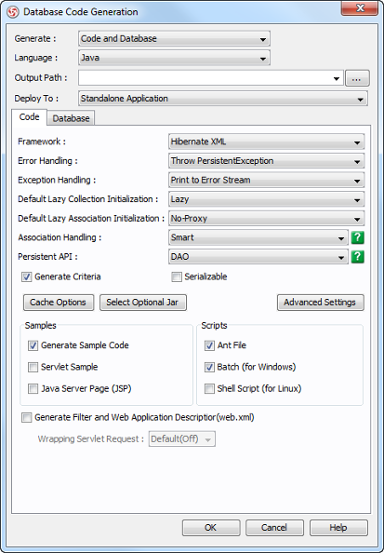384x553 pixels.
Task: Browse for output path with ellipsis button
Action: [357, 79]
